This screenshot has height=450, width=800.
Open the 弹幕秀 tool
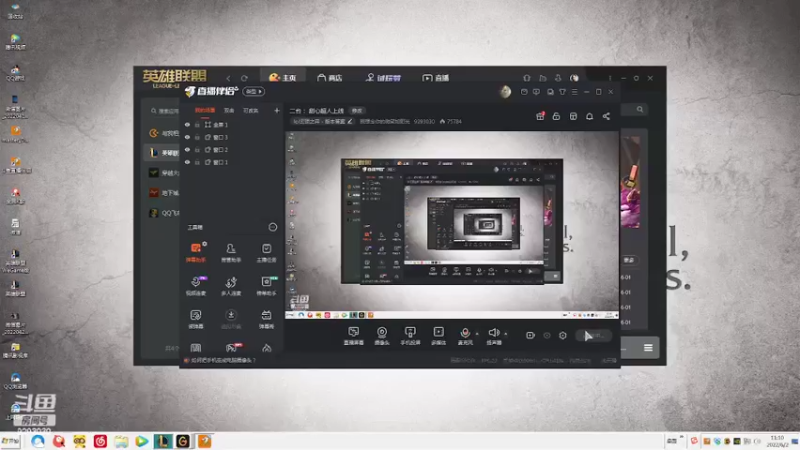(x=266, y=319)
